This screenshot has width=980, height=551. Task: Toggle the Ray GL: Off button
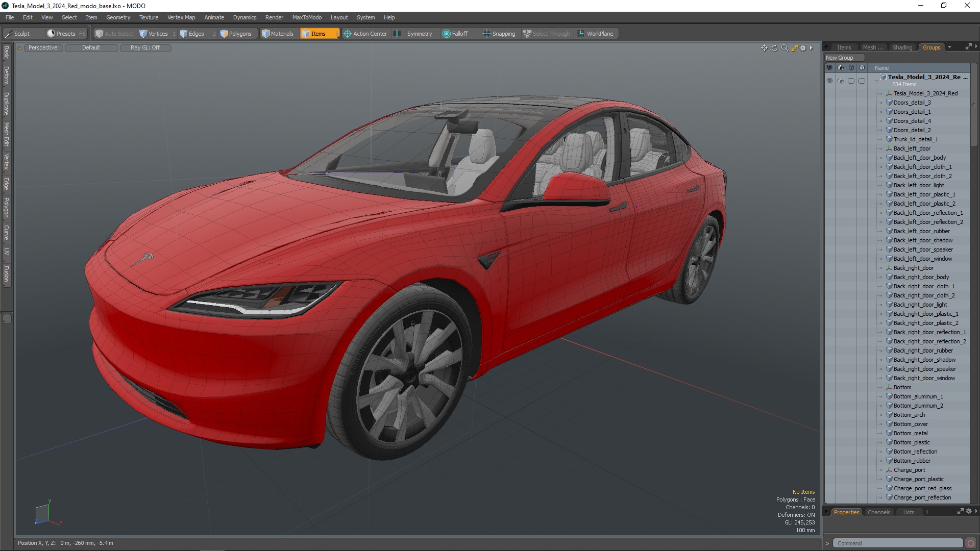145,48
